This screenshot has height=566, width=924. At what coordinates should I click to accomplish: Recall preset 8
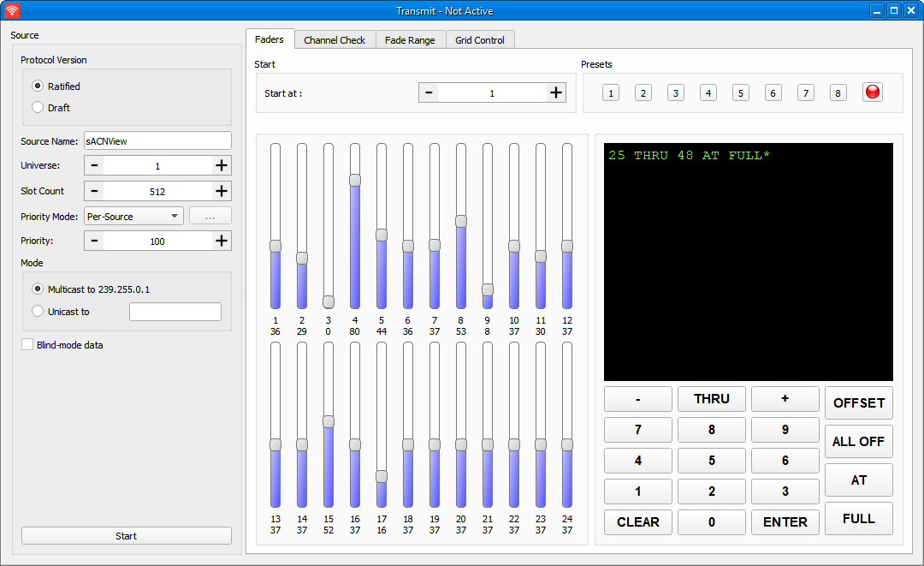pyautogui.click(x=838, y=92)
